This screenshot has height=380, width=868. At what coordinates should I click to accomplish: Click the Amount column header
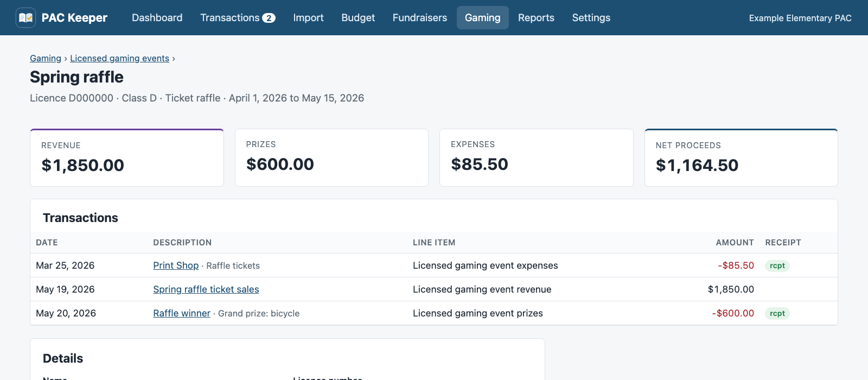click(x=735, y=243)
